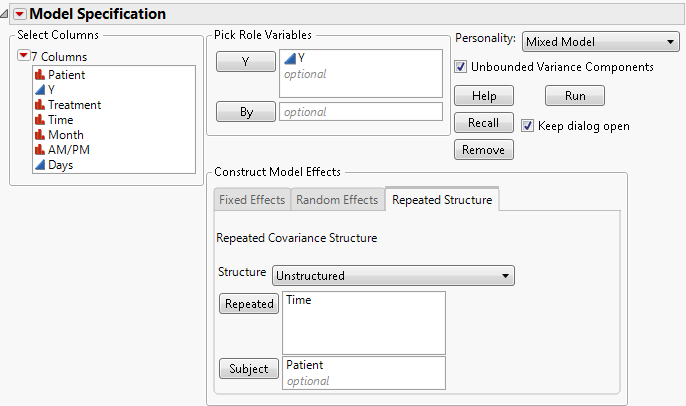Click the red triangle next to Model Specification
686x406 pixels.
(19, 14)
